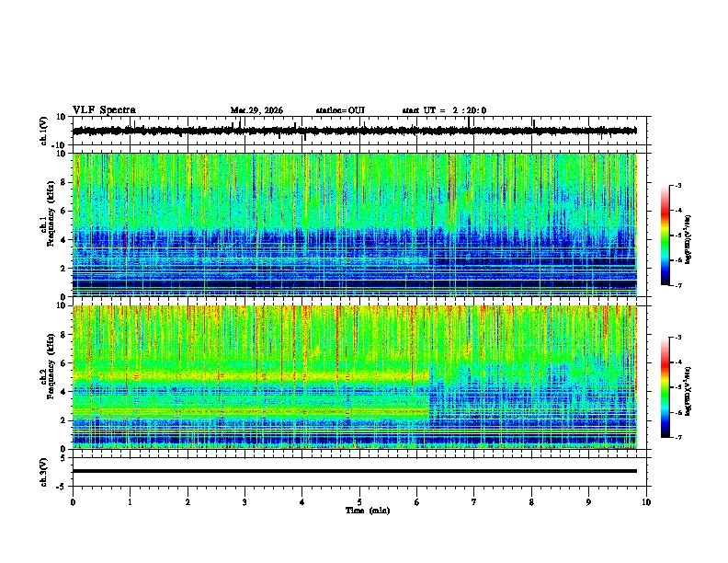Image resolution: width=728 pixels, height=563 pixels.
Task: Click the "VLF Spectra" plot title
Action: (x=104, y=110)
